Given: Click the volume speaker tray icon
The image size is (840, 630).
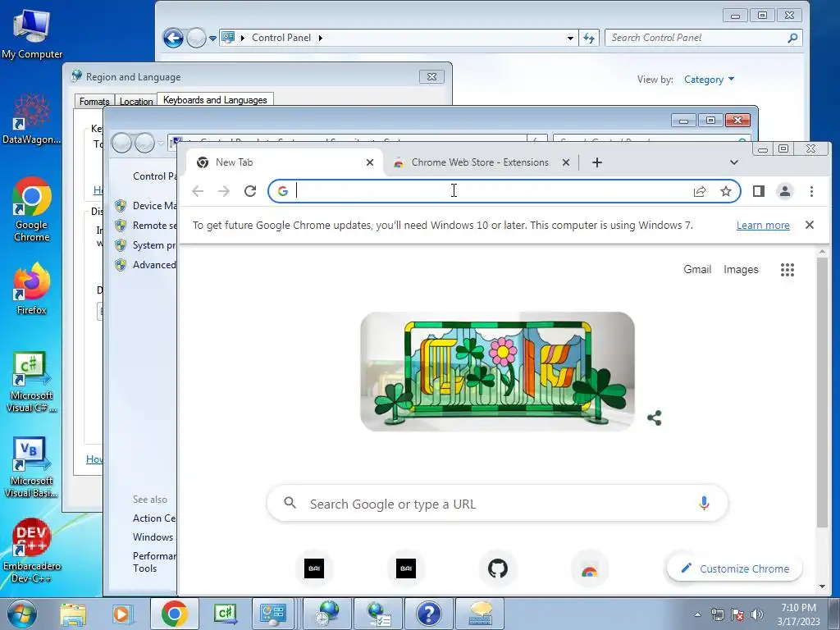Looking at the screenshot, I should (756, 614).
